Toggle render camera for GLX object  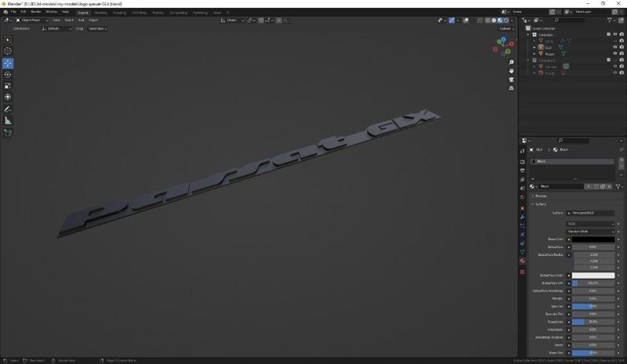(x=622, y=47)
